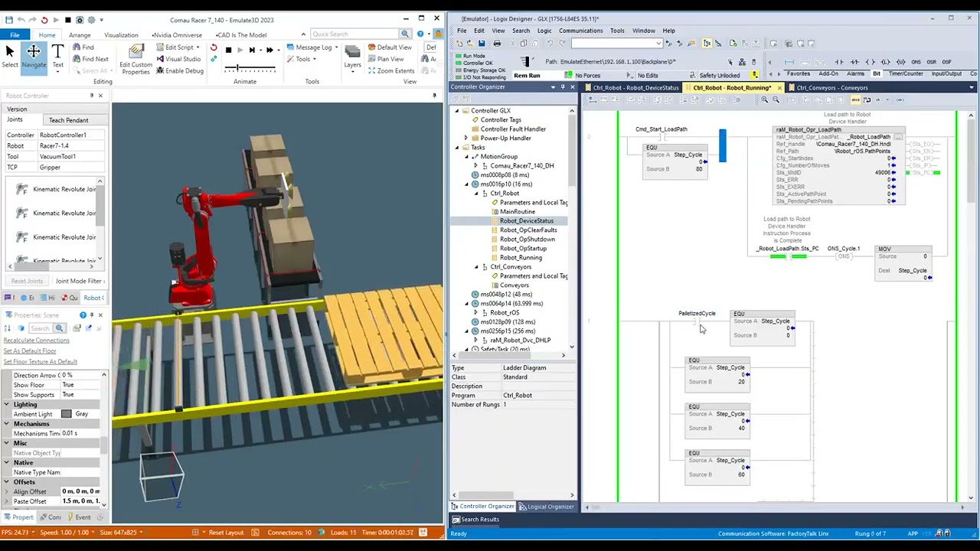Click Set As Default Floor link
This screenshot has width=980, height=551.
29,351
